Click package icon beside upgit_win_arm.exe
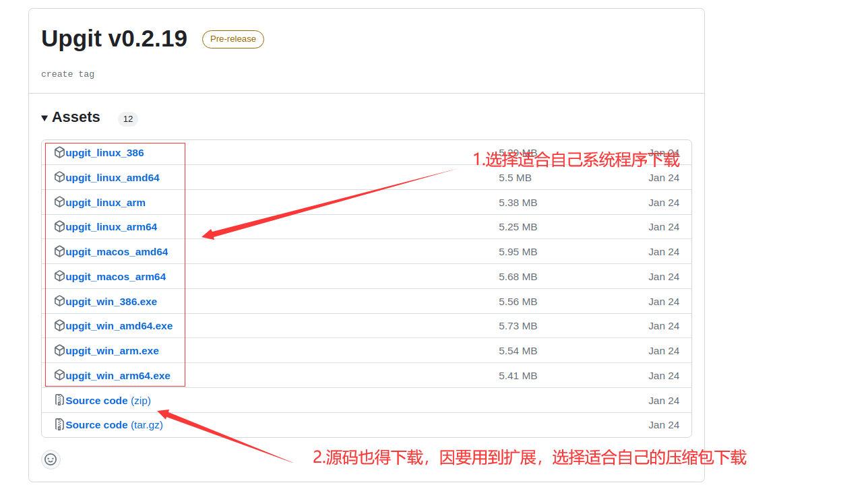The width and height of the screenshot is (868, 489). [x=59, y=350]
